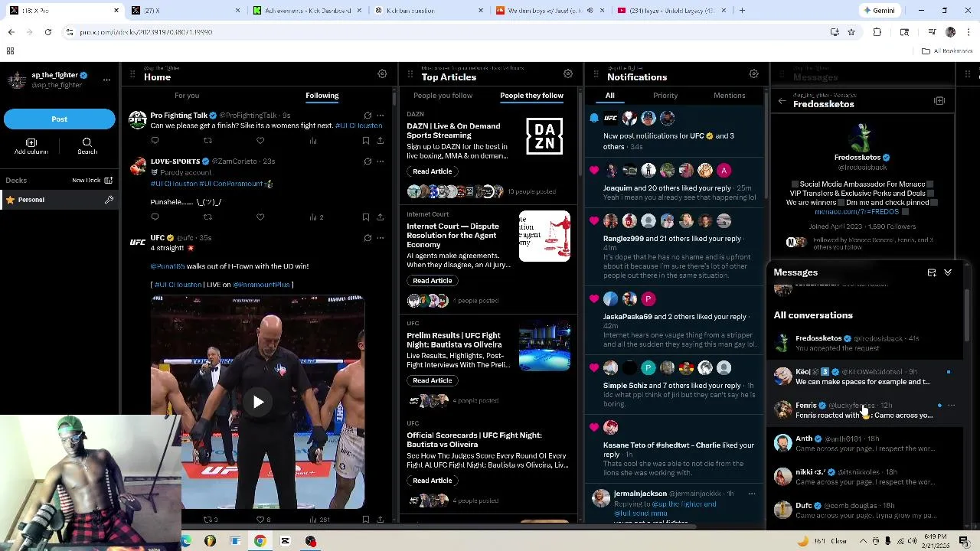The height and width of the screenshot is (551, 980).
Task: Switch to Priority notifications tab
Action: [x=665, y=96]
